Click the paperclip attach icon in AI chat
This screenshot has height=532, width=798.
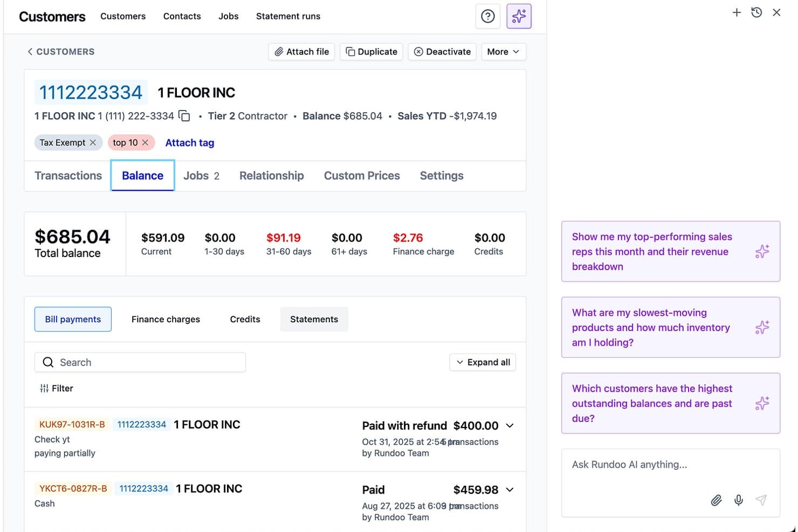(716, 500)
